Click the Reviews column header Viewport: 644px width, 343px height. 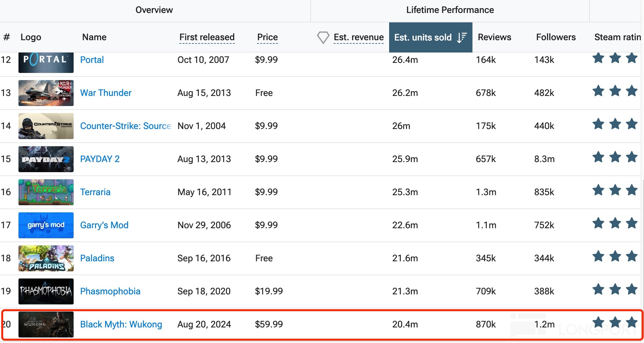tap(494, 37)
